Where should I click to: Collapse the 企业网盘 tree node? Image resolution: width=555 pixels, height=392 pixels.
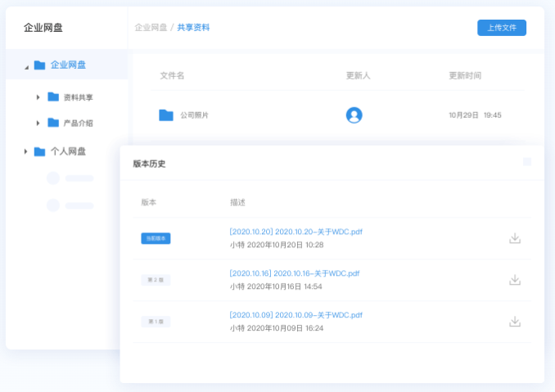[26, 66]
